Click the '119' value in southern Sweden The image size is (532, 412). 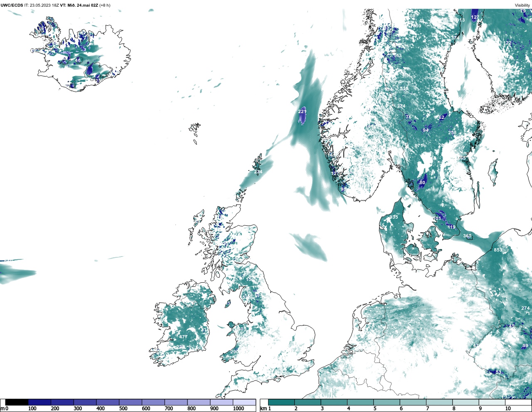coord(451,227)
